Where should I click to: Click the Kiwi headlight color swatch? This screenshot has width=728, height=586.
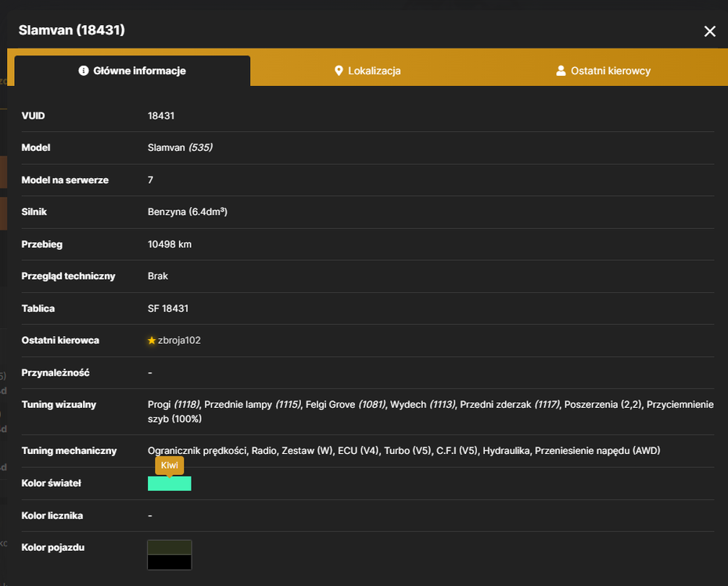coord(170,484)
